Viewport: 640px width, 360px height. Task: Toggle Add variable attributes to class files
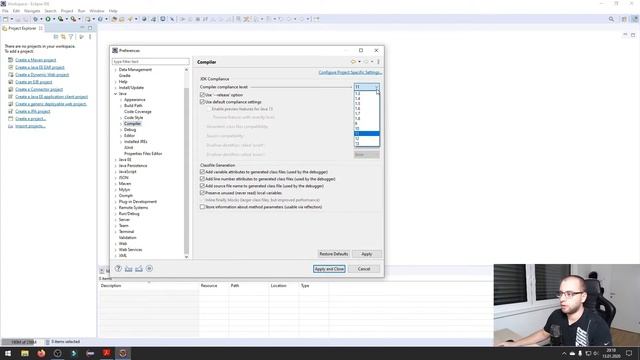click(x=202, y=172)
